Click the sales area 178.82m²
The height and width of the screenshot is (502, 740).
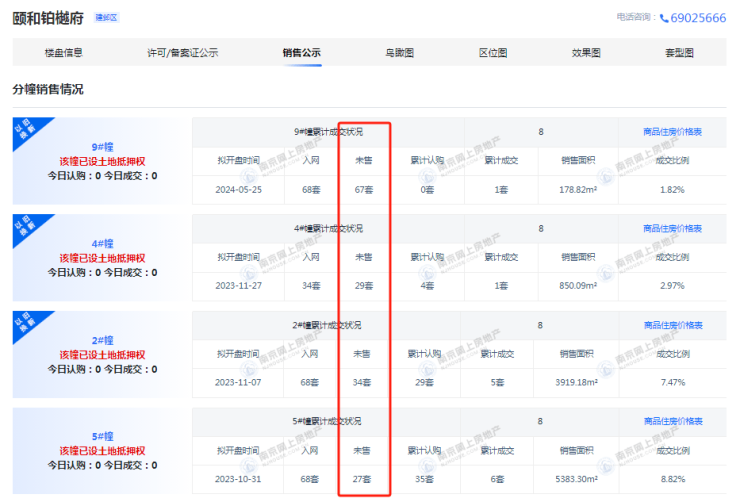pyautogui.click(x=578, y=190)
